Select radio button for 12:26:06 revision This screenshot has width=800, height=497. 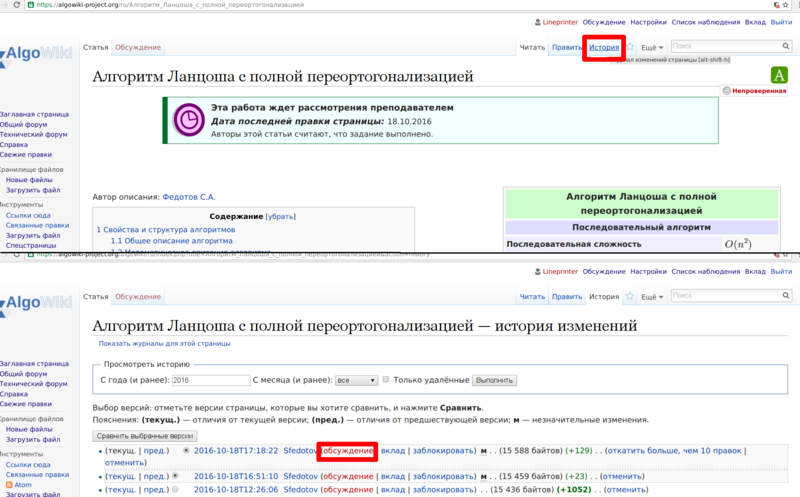coord(175,489)
